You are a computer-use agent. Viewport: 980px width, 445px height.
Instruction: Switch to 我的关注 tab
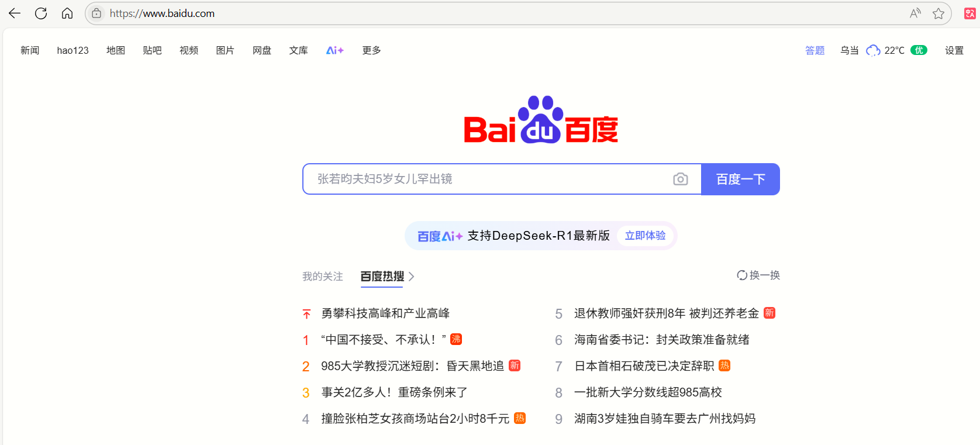pos(323,276)
